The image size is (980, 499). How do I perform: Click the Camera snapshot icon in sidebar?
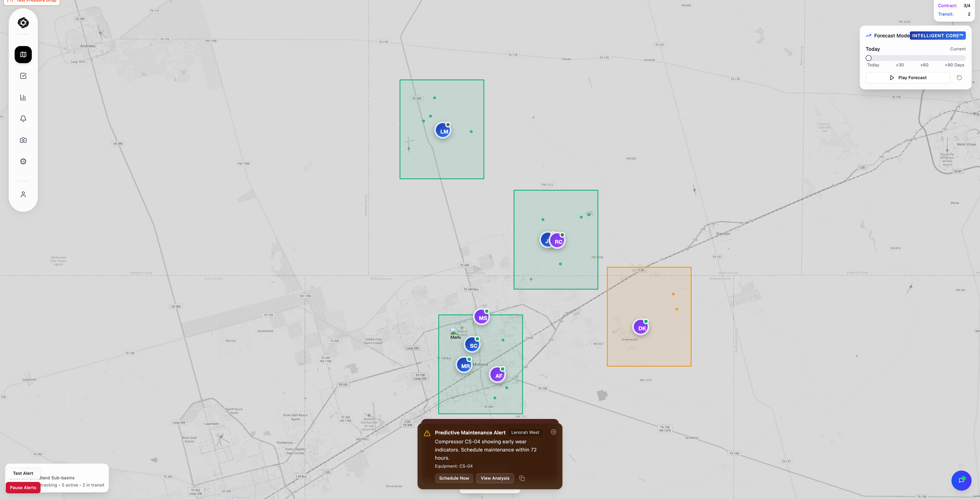click(23, 140)
